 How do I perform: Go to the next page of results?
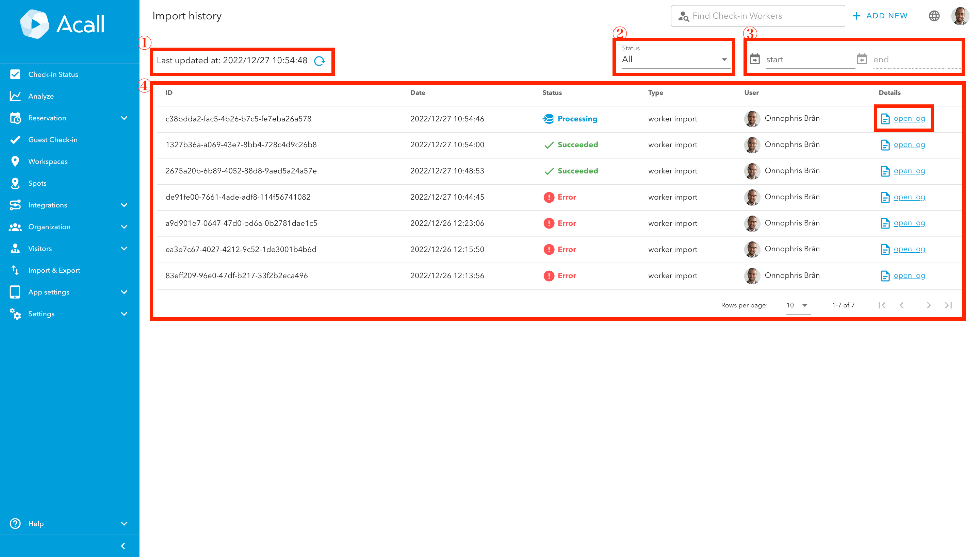pyautogui.click(x=928, y=305)
